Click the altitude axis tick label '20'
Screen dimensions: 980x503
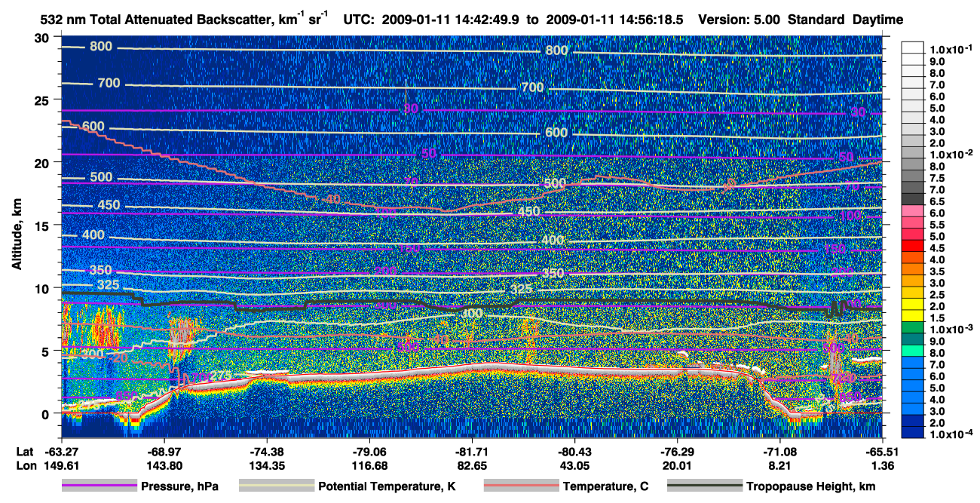point(42,163)
